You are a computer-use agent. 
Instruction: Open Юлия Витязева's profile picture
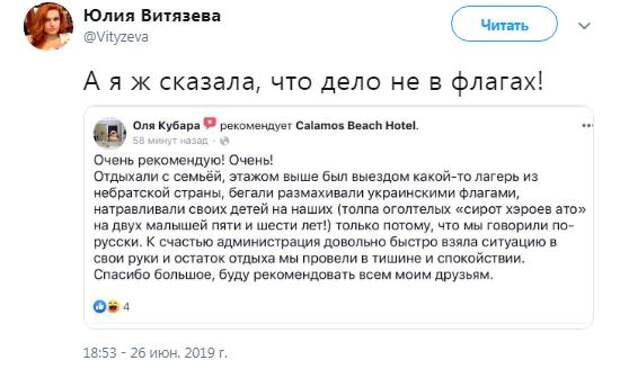click(48, 26)
